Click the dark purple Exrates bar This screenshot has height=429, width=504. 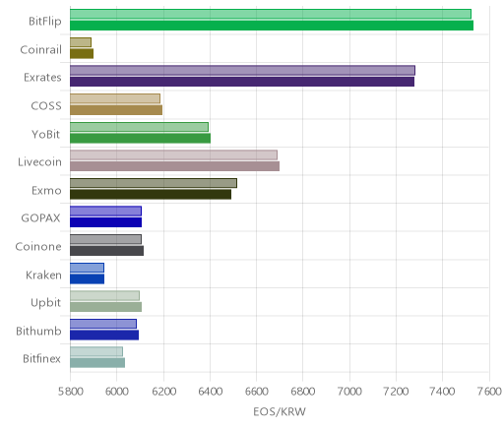pos(242,82)
